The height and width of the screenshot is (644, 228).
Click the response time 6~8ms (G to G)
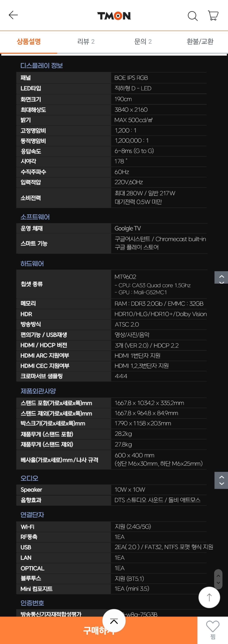(134, 151)
